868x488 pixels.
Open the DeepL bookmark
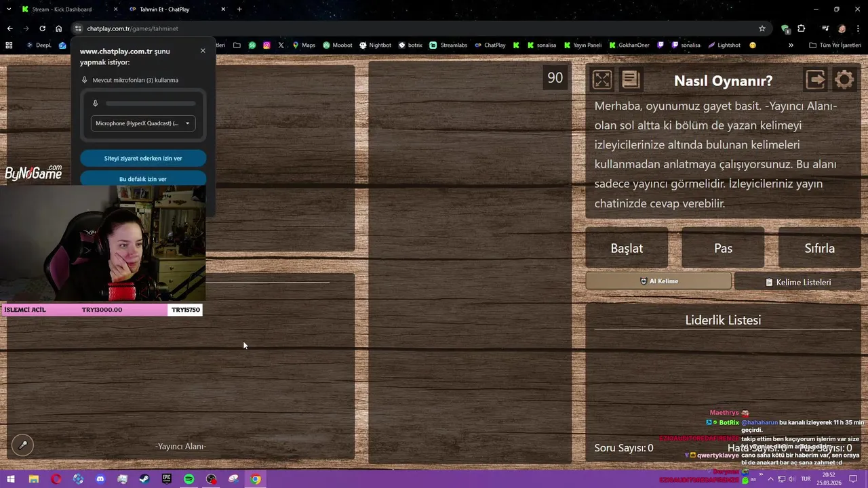pos(39,45)
